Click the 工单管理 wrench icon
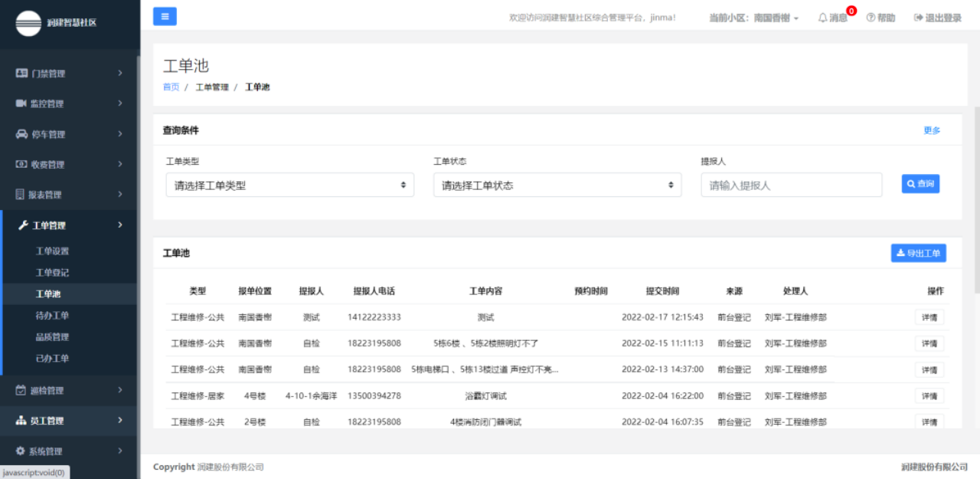The height and width of the screenshot is (479, 980). coord(23,225)
